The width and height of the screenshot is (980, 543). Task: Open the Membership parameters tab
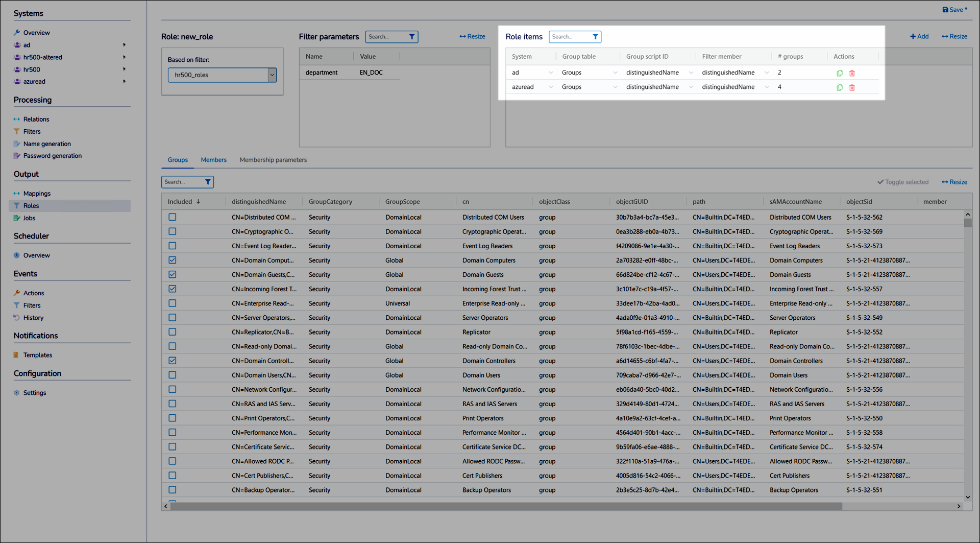273,160
